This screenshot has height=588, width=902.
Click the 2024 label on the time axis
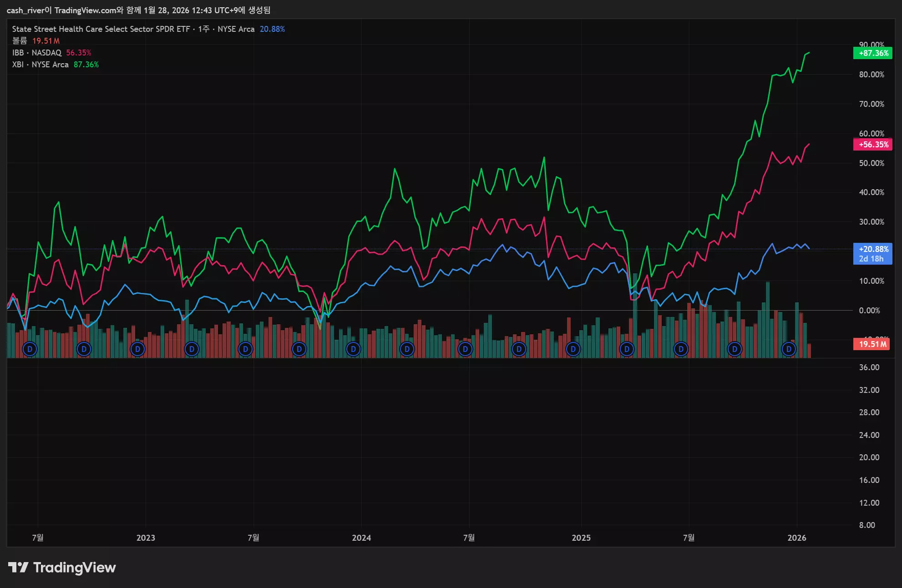[x=361, y=538]
